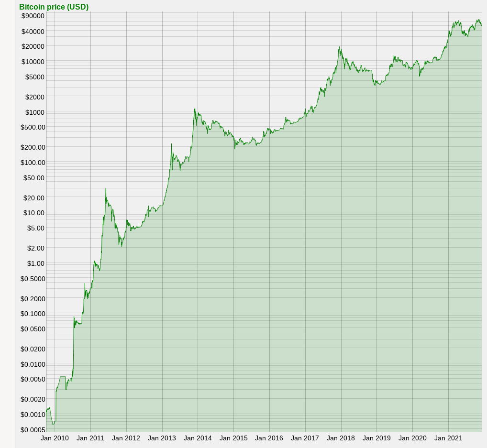Click the $1.00 y-axis label

click(36, 263)
